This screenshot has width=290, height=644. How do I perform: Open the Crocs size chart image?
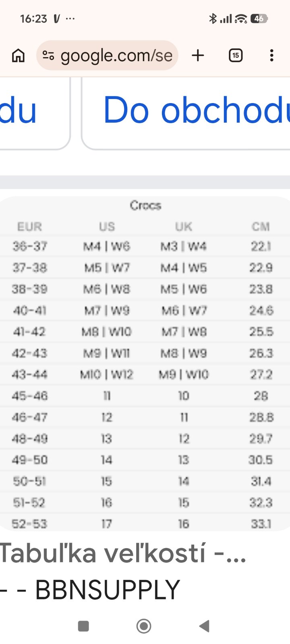(145, 362)
